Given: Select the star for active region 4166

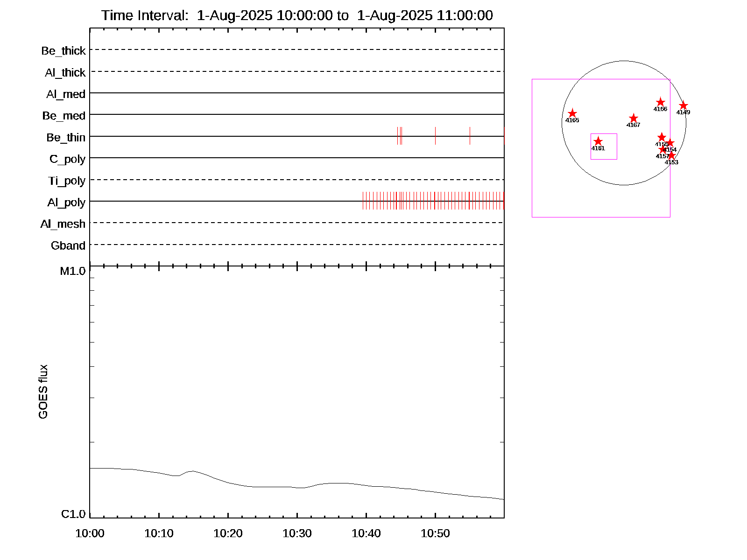Looking at the screenshot, I should pyautogui.click(x=660, y=102).
